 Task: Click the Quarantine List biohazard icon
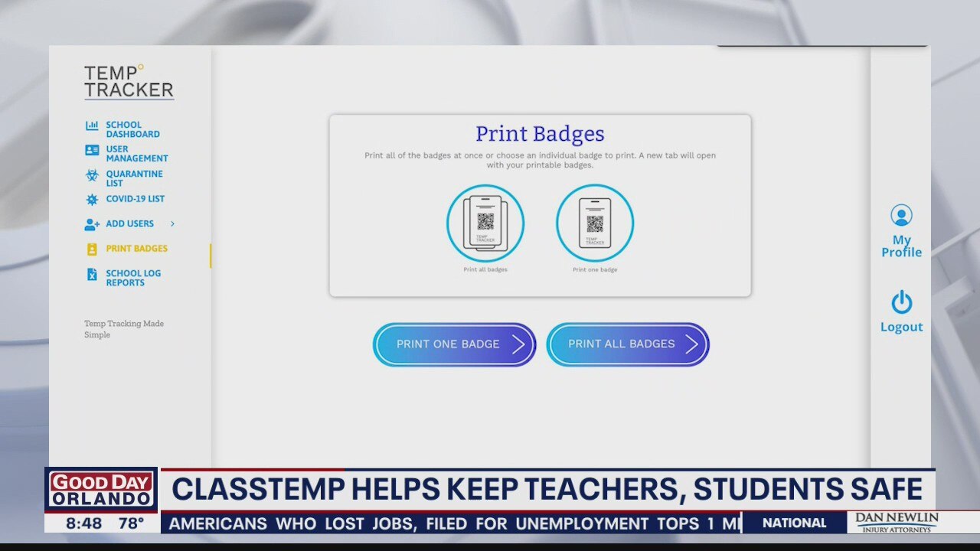coord(92,175)
